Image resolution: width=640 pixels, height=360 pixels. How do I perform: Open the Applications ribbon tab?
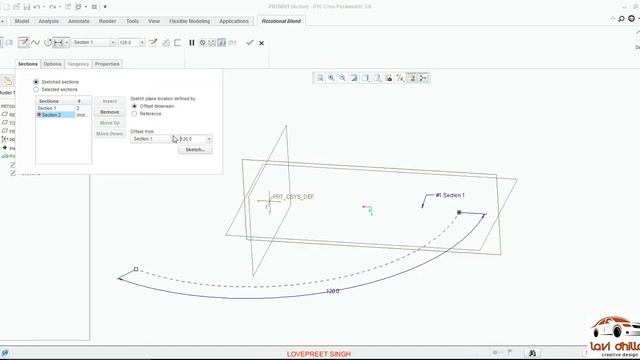[x=234, y=21]
